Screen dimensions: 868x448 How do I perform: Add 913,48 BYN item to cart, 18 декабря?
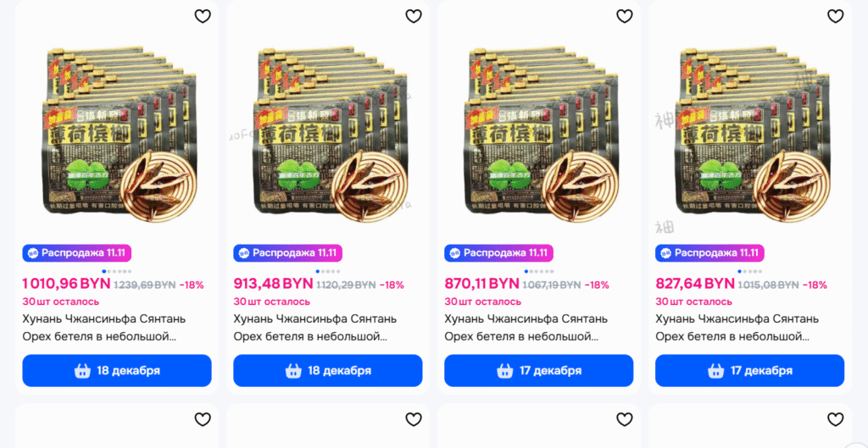click(x=328, y=371)
